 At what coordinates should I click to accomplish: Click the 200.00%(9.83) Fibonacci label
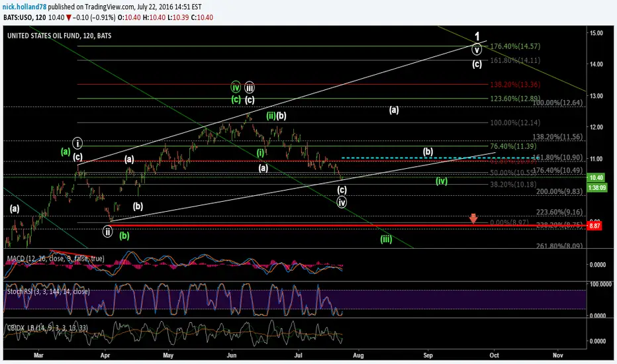click(x=559, y=192)
